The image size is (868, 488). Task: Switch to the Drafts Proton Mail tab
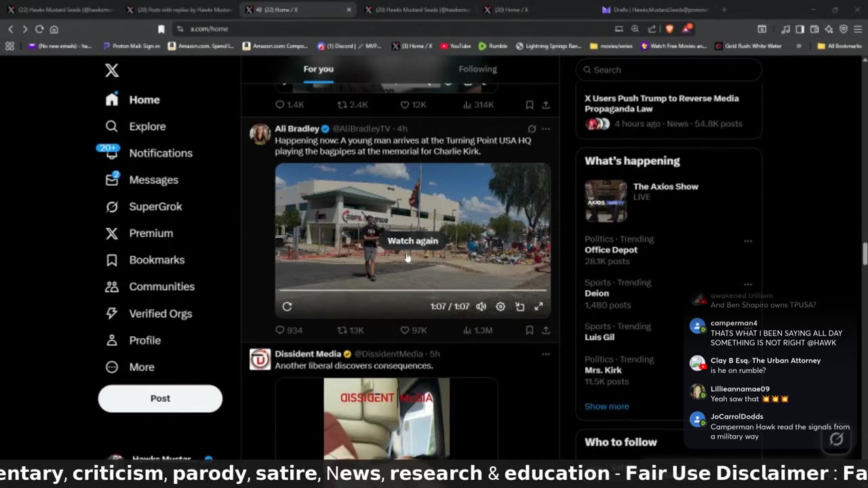pyautogui.click(x=656, y=9)
